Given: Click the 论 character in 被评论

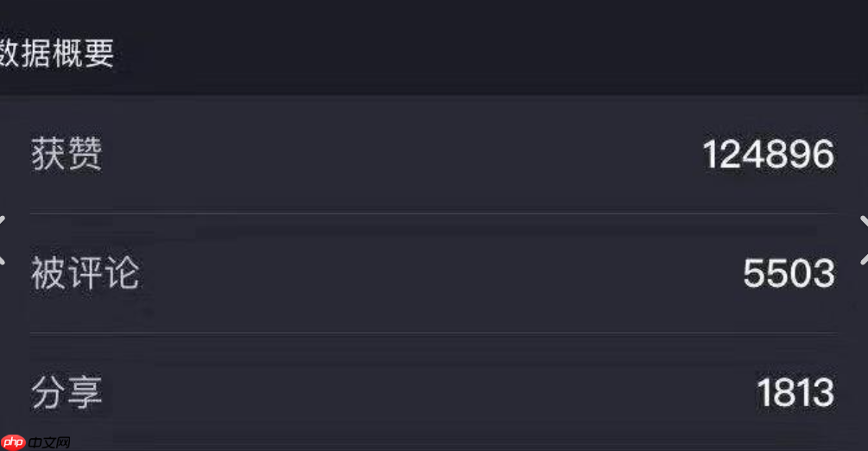Looking at the screenshot, I should [x=122, y=274].
